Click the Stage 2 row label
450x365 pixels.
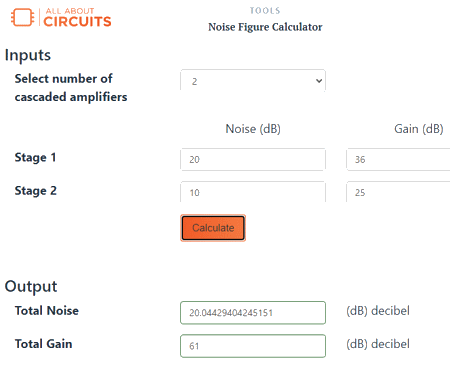[36, 191]
